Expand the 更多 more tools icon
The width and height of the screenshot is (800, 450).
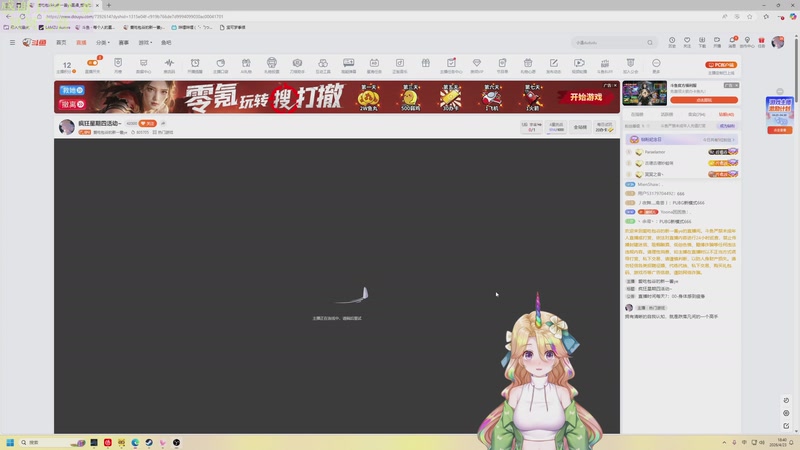(656, 65)
